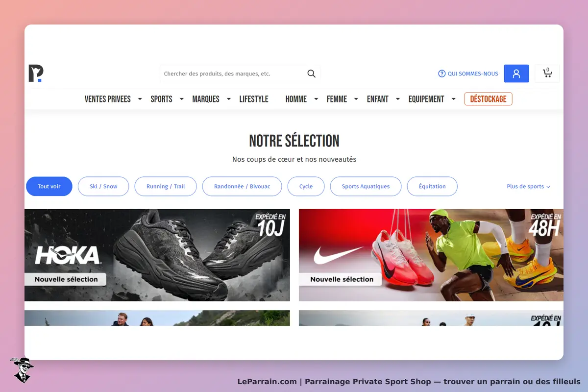Filter by Sports Aquatiques
Viewport: 588px width, 392px height.
[x=366, y=186]
